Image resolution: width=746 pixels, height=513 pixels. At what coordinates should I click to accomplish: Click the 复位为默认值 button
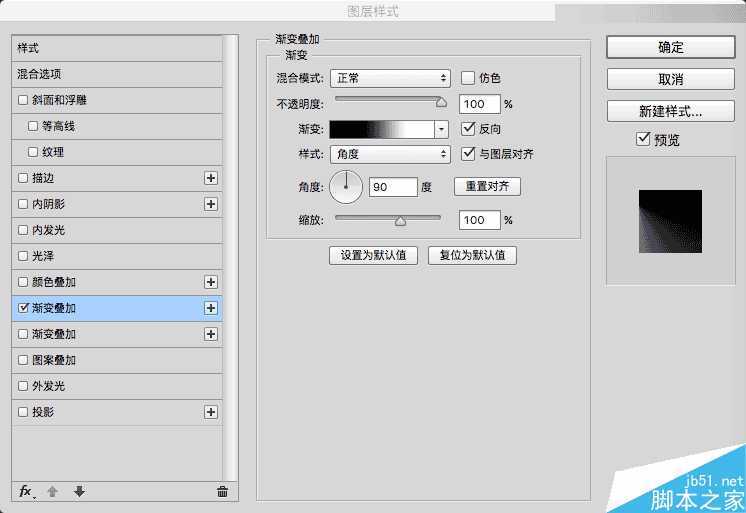point(472,255)
